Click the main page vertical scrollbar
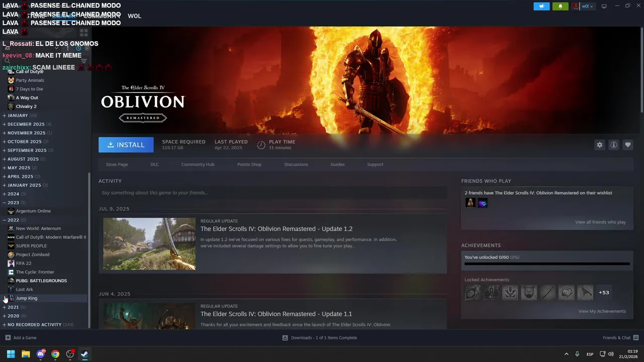 click(641, 70)
